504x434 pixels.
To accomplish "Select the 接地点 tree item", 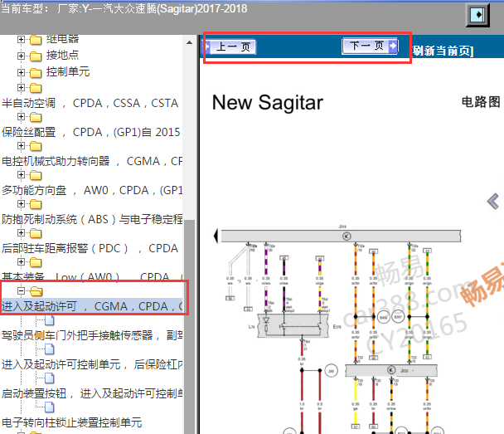I will 62,55.
